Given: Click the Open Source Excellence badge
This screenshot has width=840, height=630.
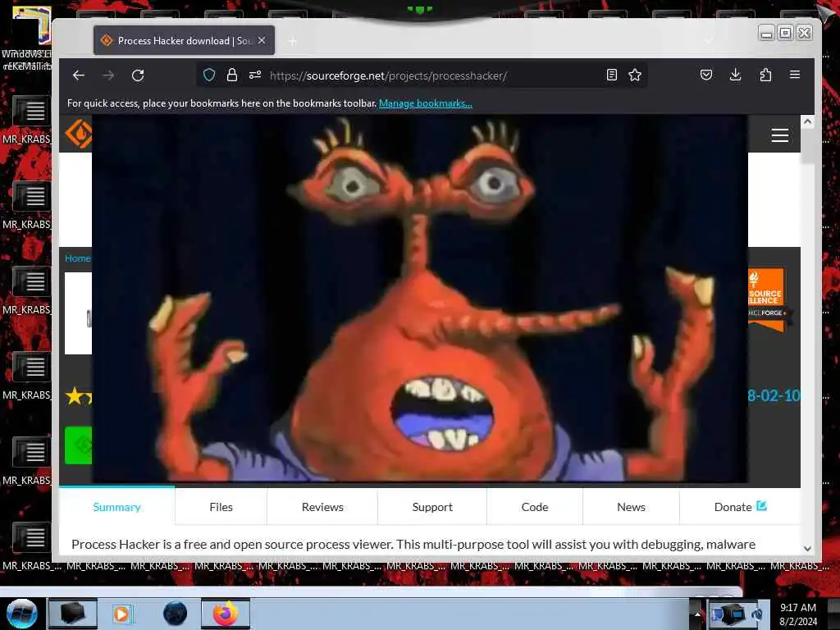Looking at the screenshot, I should tap(768, 299).
